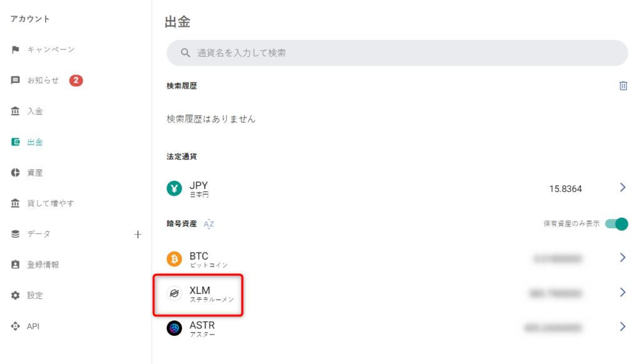641x364 pixels.
Task: Click the gear icon next to 設定
Action: pos(15,295)
